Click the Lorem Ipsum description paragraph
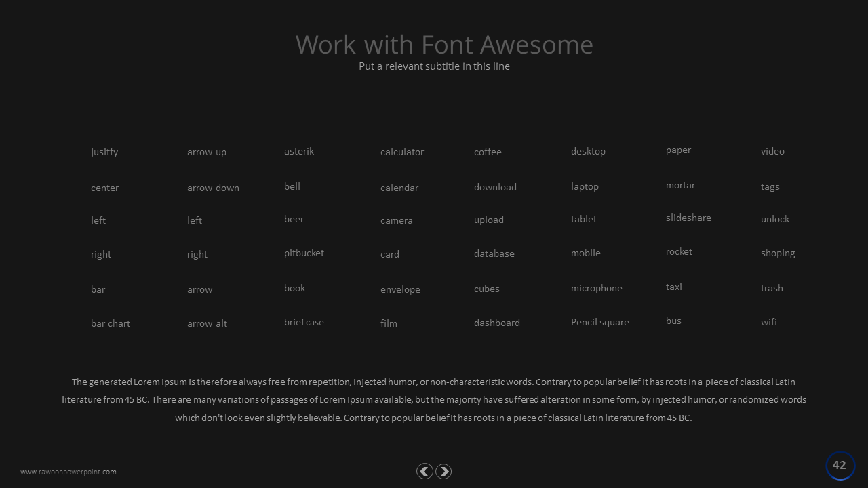Viewport: 868px width, 488px height. tap(434, 400)
